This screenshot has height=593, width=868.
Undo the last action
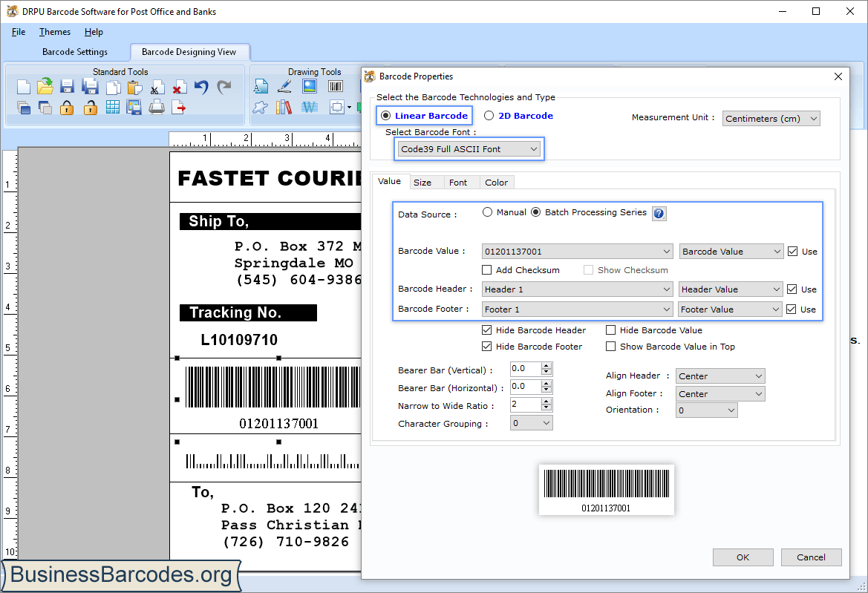point(201,87)
